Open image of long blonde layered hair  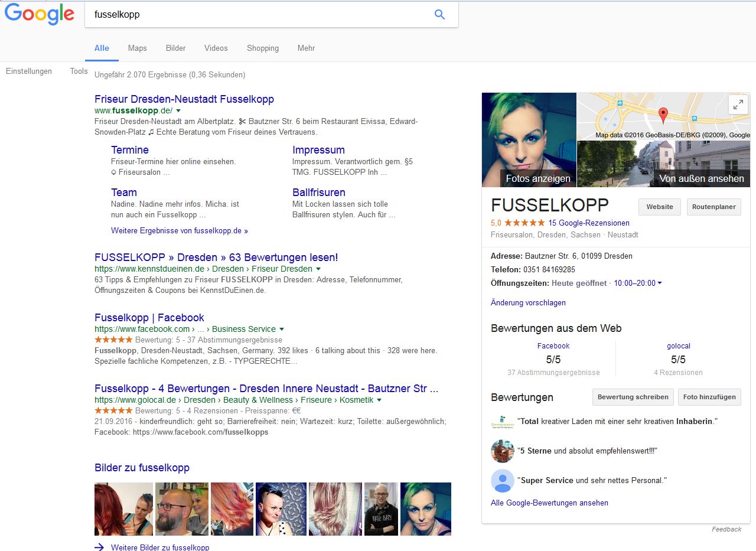pyautogui.click(x=335, y=509)
